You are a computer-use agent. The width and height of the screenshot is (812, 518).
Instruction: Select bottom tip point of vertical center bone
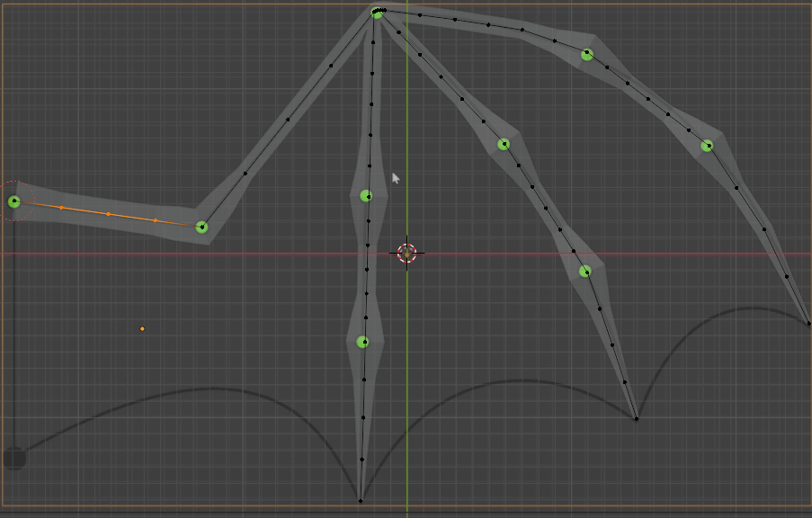point(361,500)
